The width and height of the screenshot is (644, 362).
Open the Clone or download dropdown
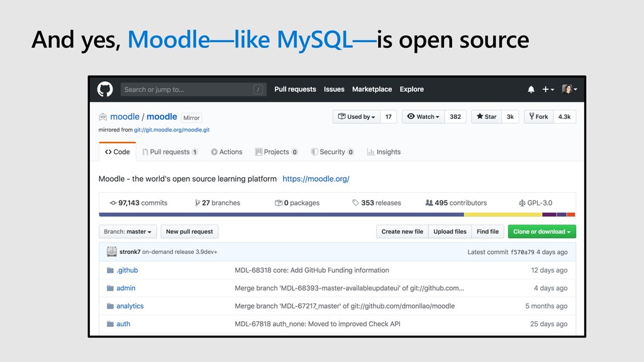pyautogui.click(x=541, y=231)
